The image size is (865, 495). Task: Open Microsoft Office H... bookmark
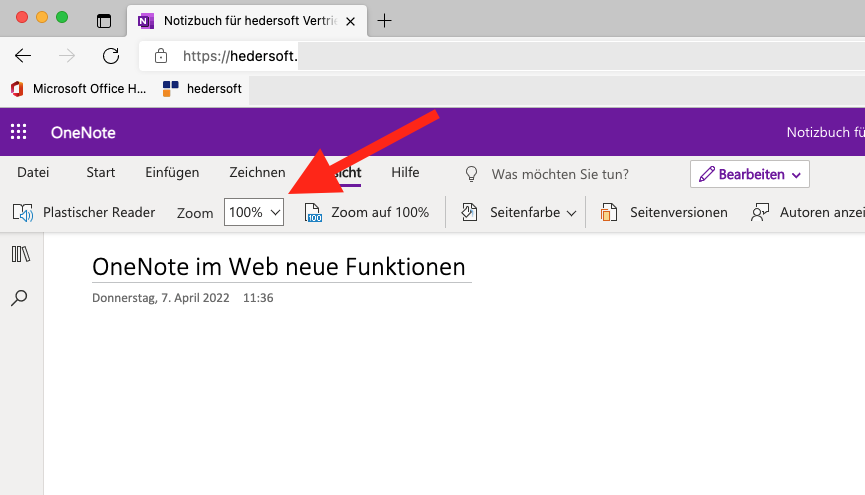(78, 89)
